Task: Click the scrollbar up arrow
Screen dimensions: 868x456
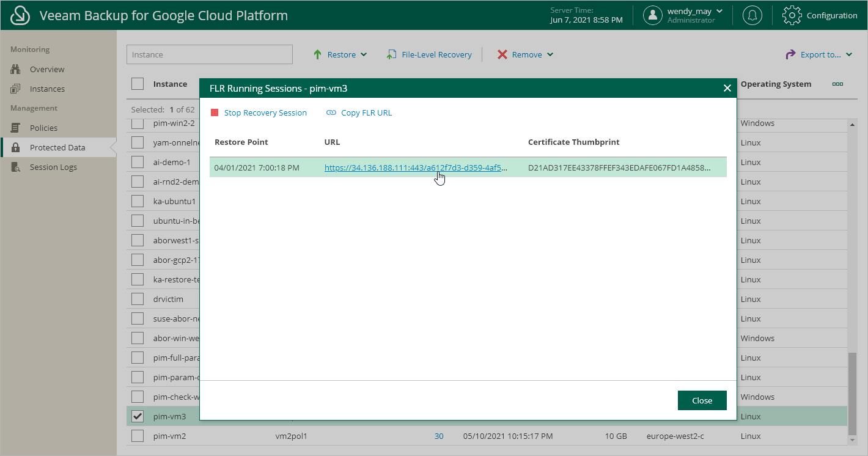Action: [x=851, y=124]
